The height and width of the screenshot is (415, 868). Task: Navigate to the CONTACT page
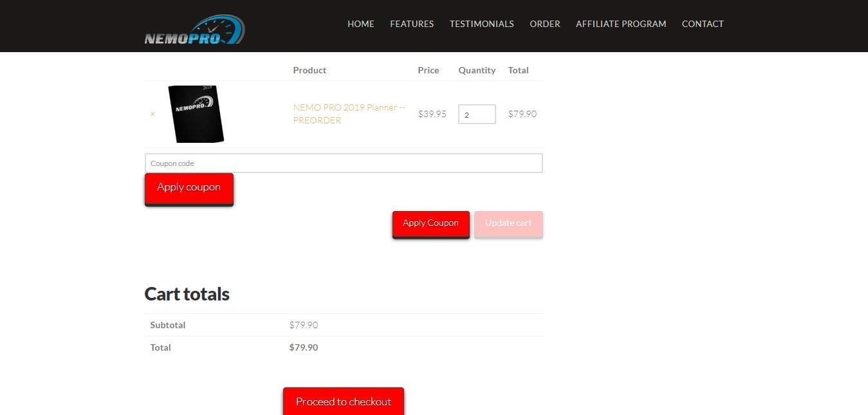pyautogui.click(x=703, y=24)
